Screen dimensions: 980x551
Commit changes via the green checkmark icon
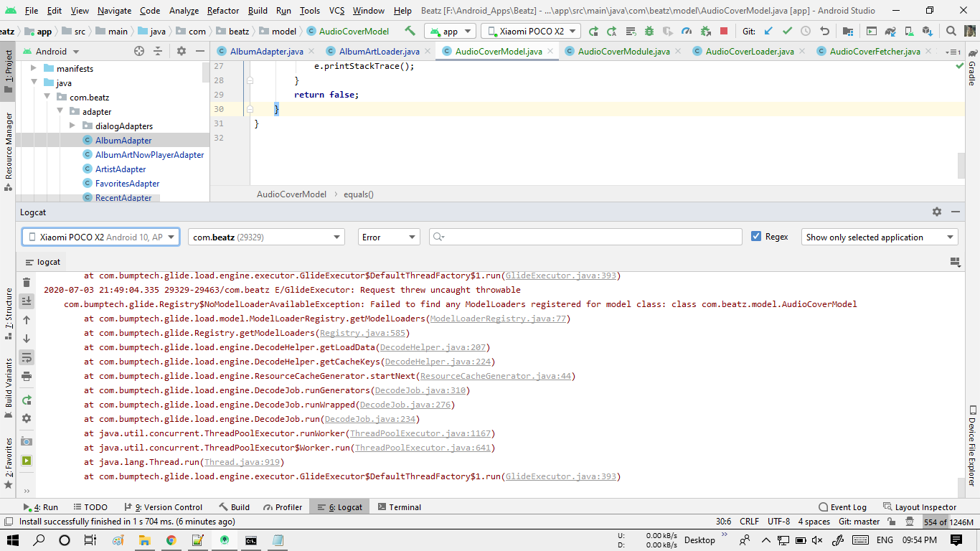coord(786,30)
